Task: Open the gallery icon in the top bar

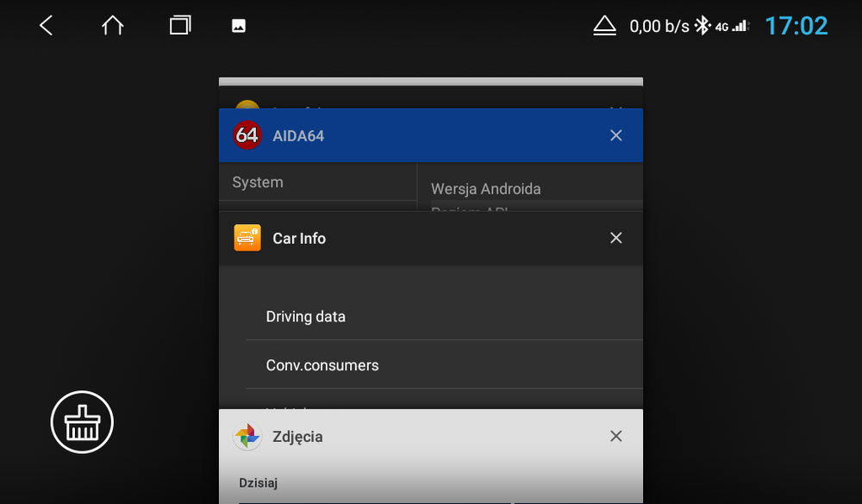Action: (x=237, y=24)
